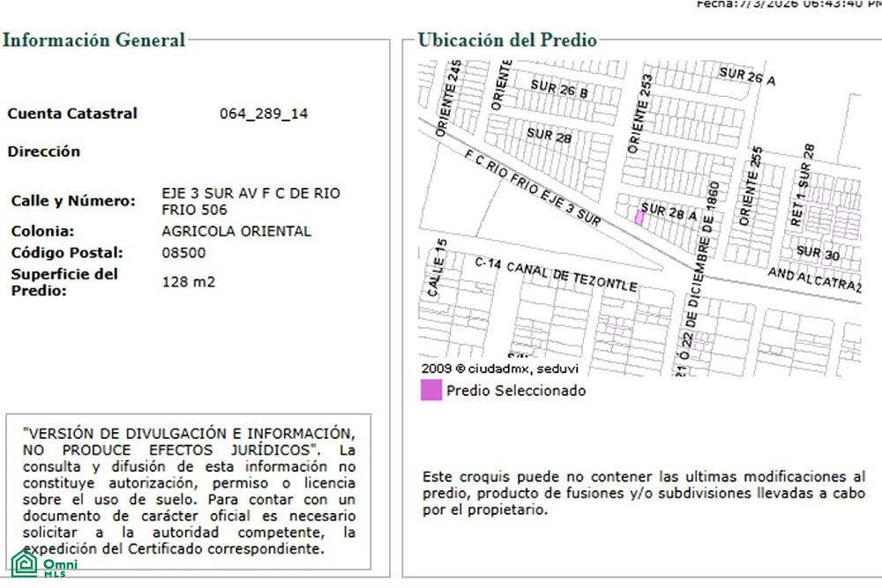Click the Dirección label

pos(44,152)
